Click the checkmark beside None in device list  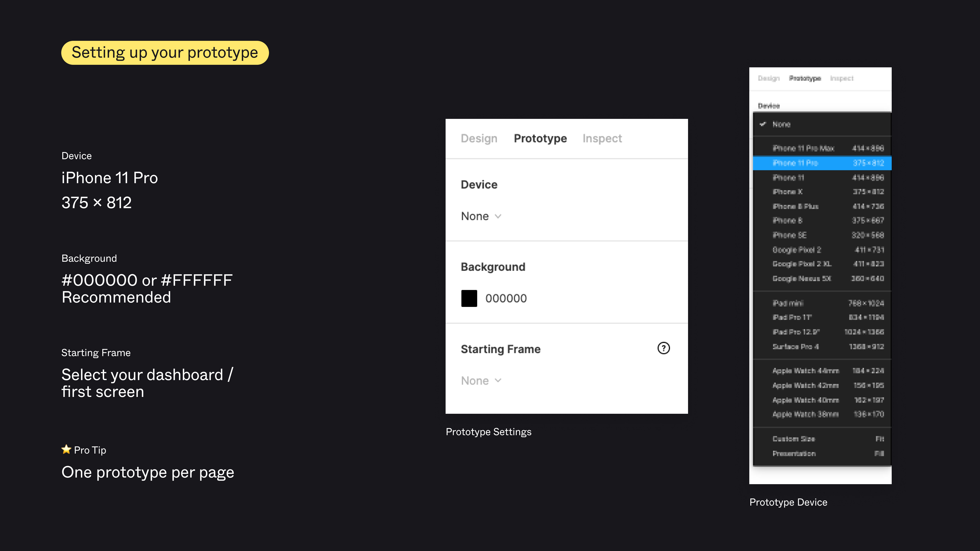tap(762, 124)
